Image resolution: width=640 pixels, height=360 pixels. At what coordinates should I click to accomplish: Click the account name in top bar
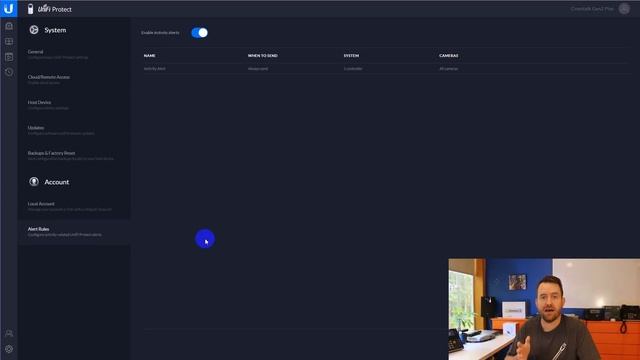point(592,9)
